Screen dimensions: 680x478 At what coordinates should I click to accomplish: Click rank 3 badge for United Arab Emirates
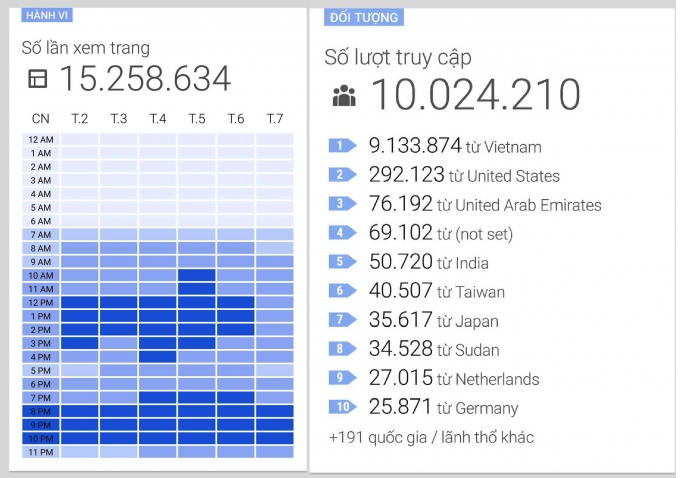tap(342, 204)
